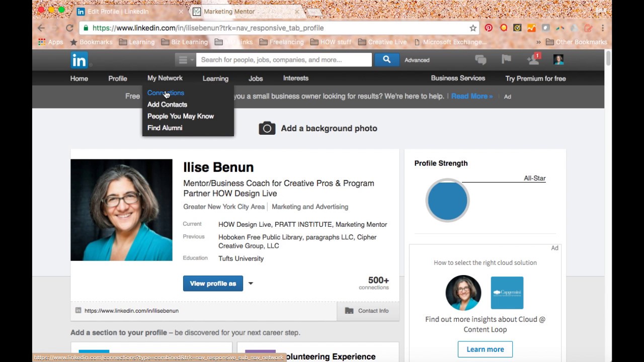Click the Learn more ad button

pos(485,349)
